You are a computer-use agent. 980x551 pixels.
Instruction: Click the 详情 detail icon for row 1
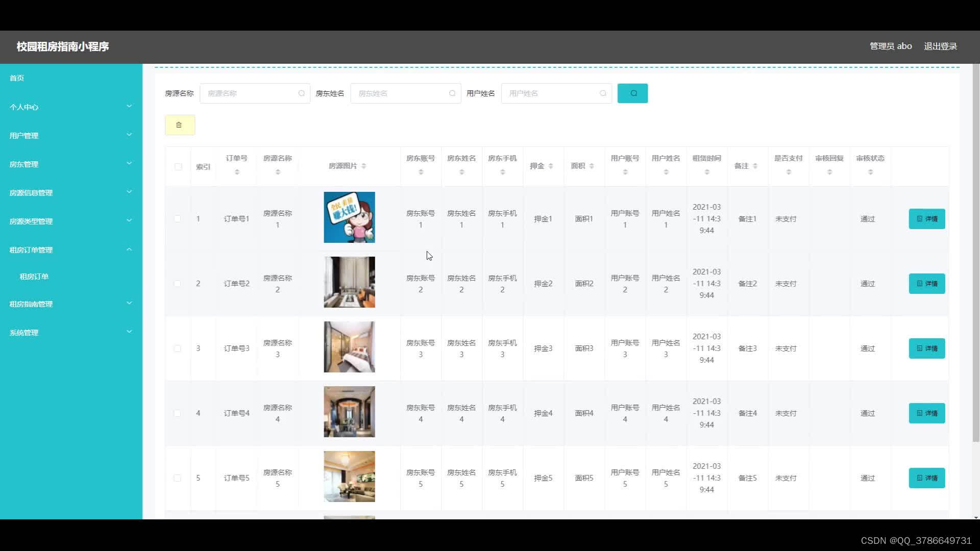coord(927,218)
